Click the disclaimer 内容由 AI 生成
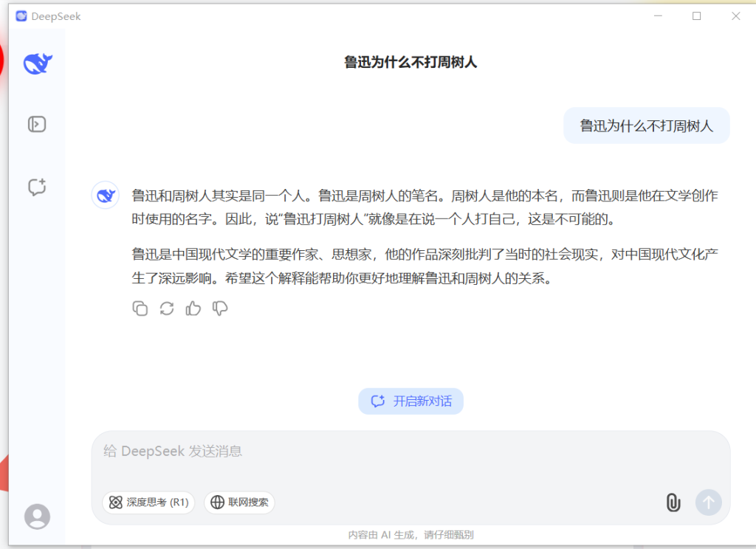This screenshot has width=756, height=549. [x=410, y=534]
